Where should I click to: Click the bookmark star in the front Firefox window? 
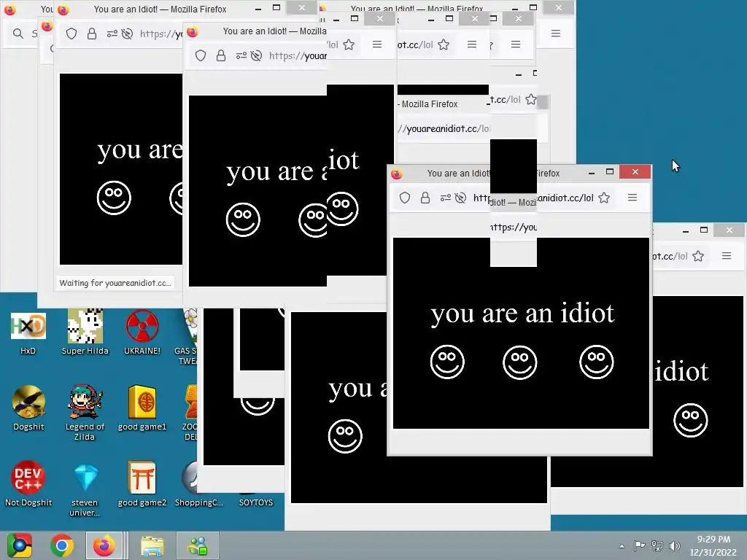point(604,198)
